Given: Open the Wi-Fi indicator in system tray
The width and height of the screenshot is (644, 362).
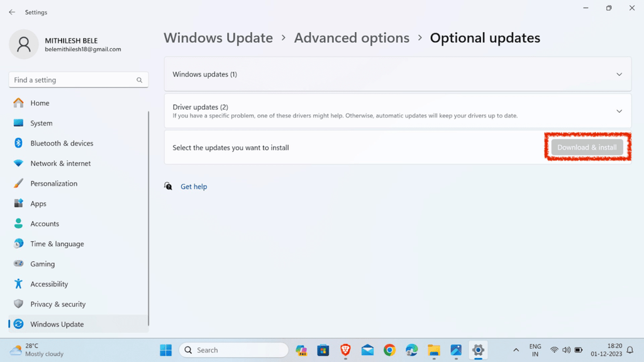Looking at the screenshot, I should pyautogui.click(x=554, y=350).
